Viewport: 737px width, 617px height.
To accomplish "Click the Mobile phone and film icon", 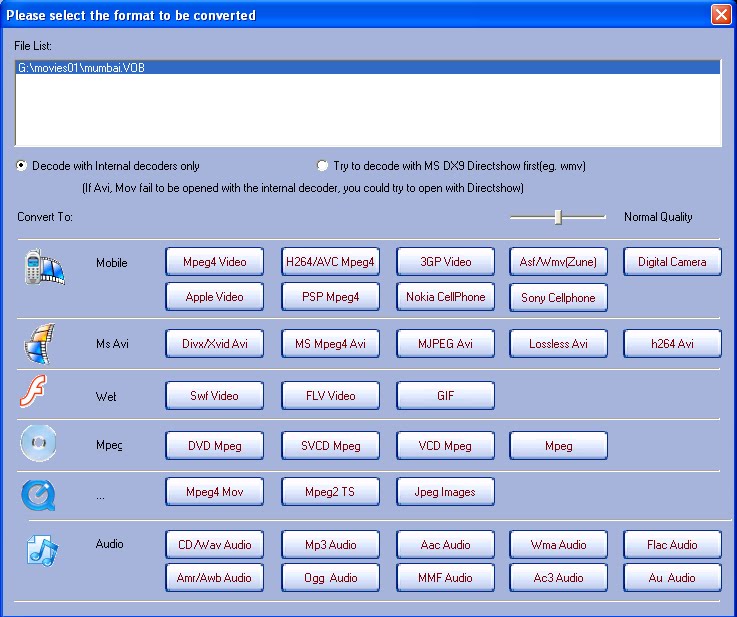I will (x=44, y=267).
